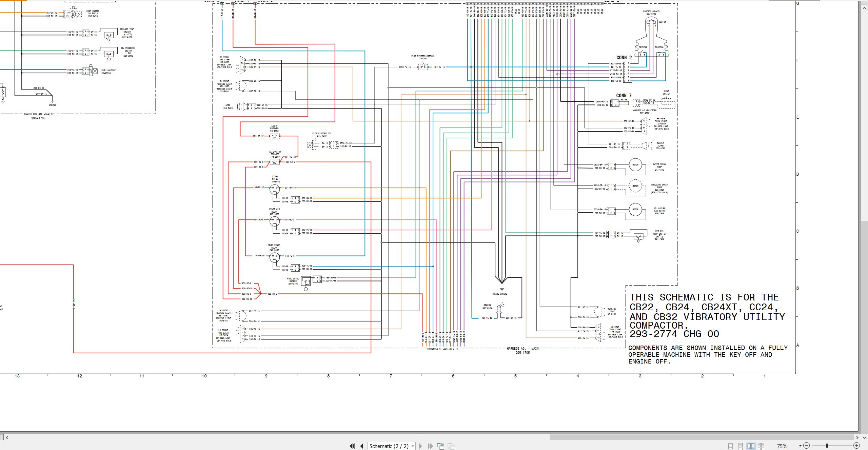Go to the next page

[x=421, y=446]
